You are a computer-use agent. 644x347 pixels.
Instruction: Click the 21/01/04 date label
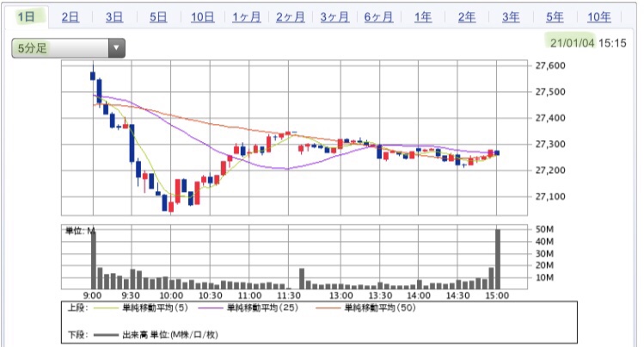(x=572, y=43)
